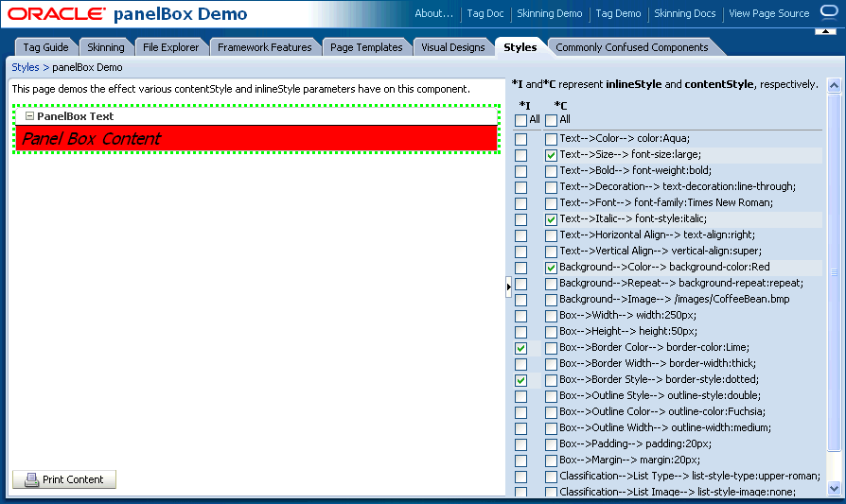Enable contentStyle list-style-type:upper-roman checkbox
846x504 pixels.
pos(551,477)
